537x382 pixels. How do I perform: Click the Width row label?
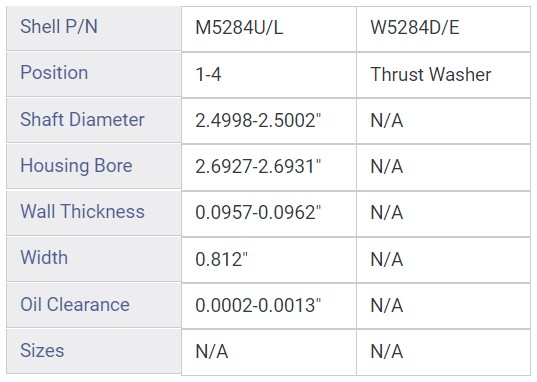94,259
